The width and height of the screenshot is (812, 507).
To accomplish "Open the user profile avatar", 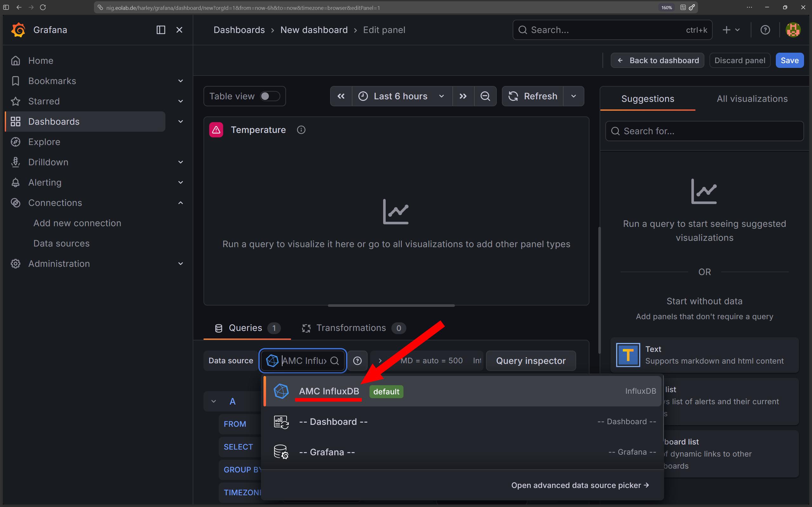I will click(793, 30).
